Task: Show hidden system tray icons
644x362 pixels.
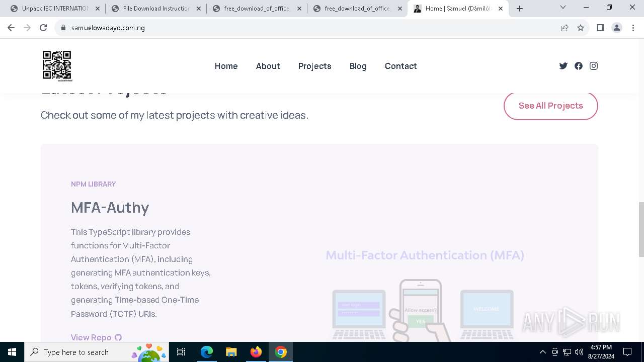Action: point(542,352)
